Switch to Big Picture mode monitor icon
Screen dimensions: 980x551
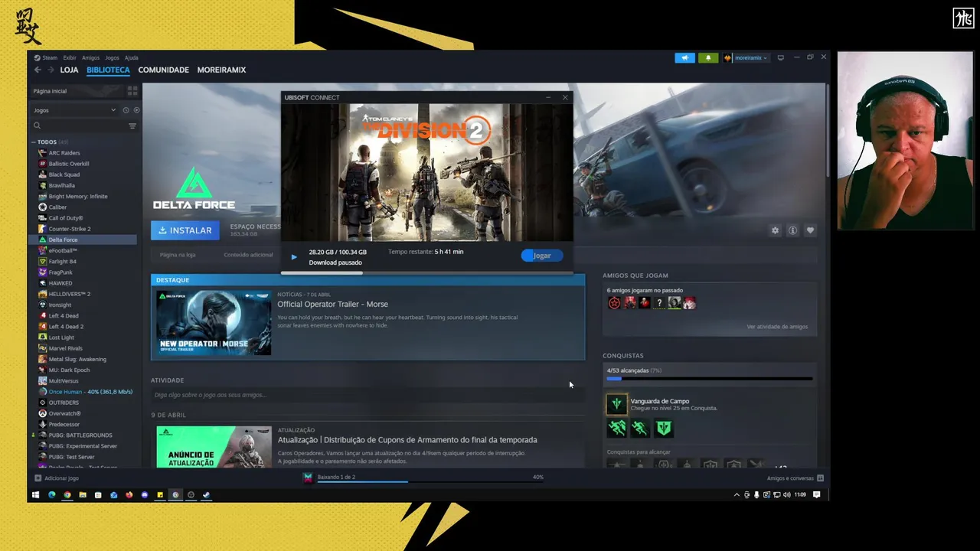(x=780, y=57)
